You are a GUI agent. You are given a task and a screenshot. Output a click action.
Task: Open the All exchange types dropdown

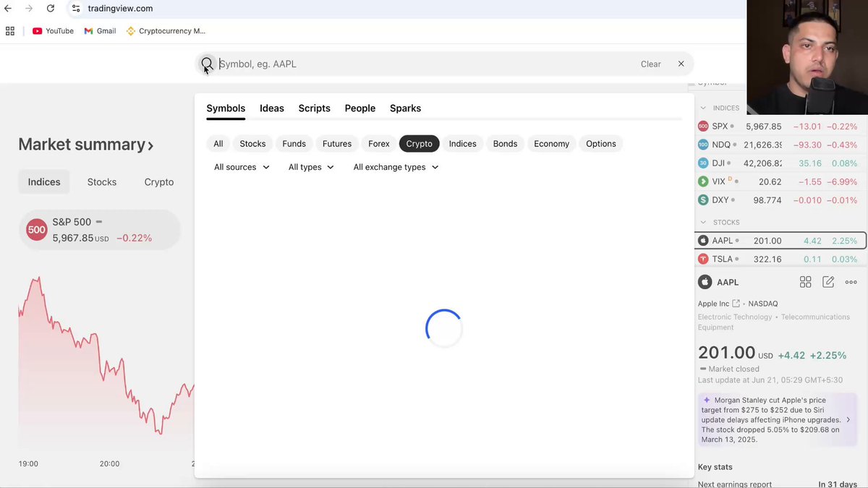click(x=396, y=167)
